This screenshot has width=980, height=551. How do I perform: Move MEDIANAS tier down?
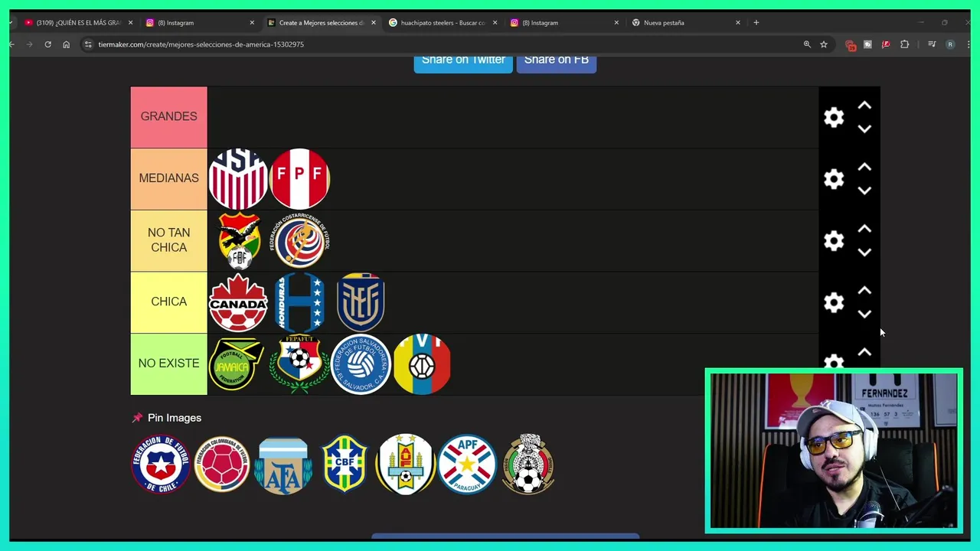pos(864,191)
